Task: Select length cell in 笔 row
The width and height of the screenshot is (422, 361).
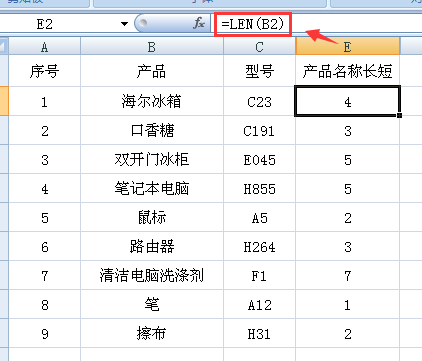Action: click(347, 304)
